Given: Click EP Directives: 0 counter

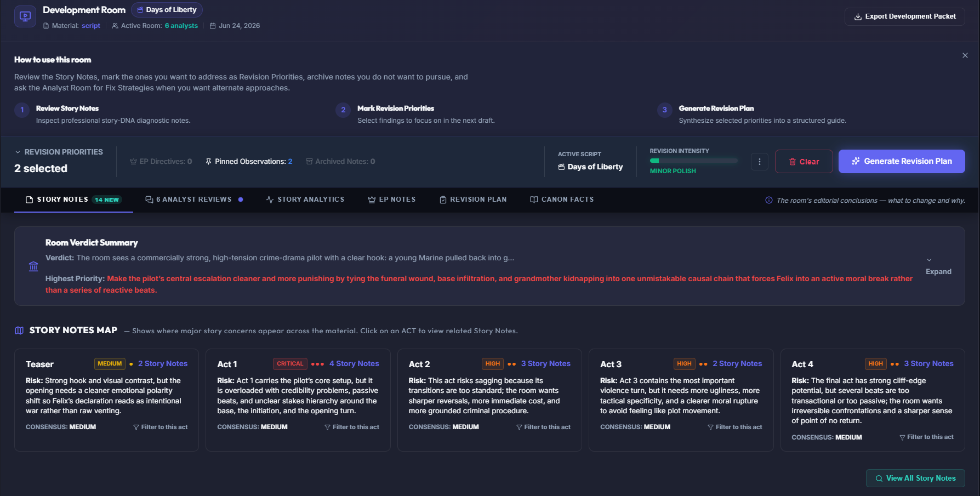Looking at the screenshot, I should pos(161,162).
